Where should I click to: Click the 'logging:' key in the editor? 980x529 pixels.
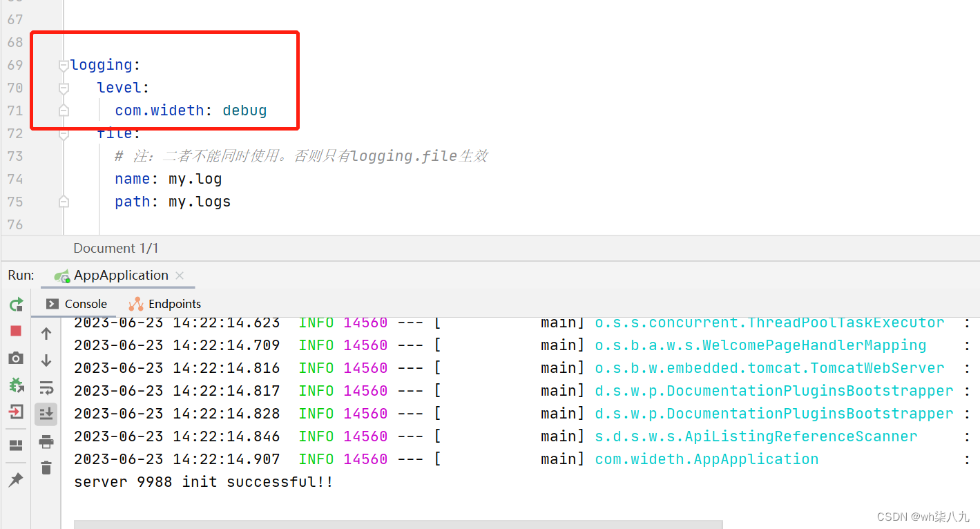106,65
